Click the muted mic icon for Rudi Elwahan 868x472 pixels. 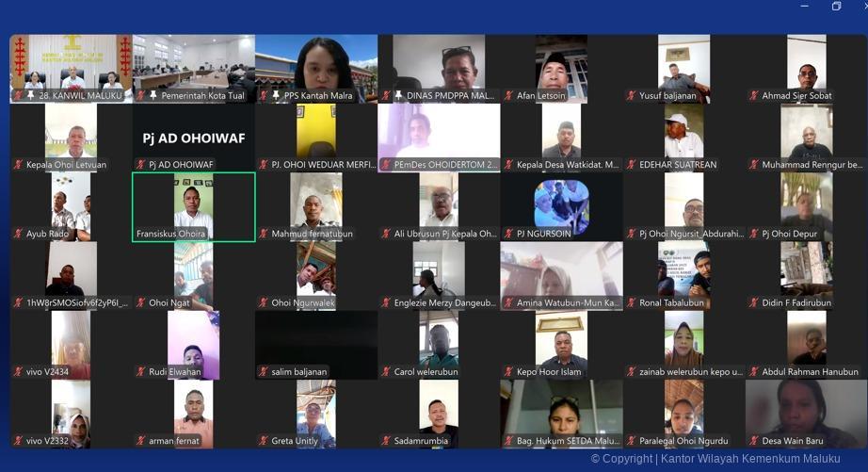point(140,372)
